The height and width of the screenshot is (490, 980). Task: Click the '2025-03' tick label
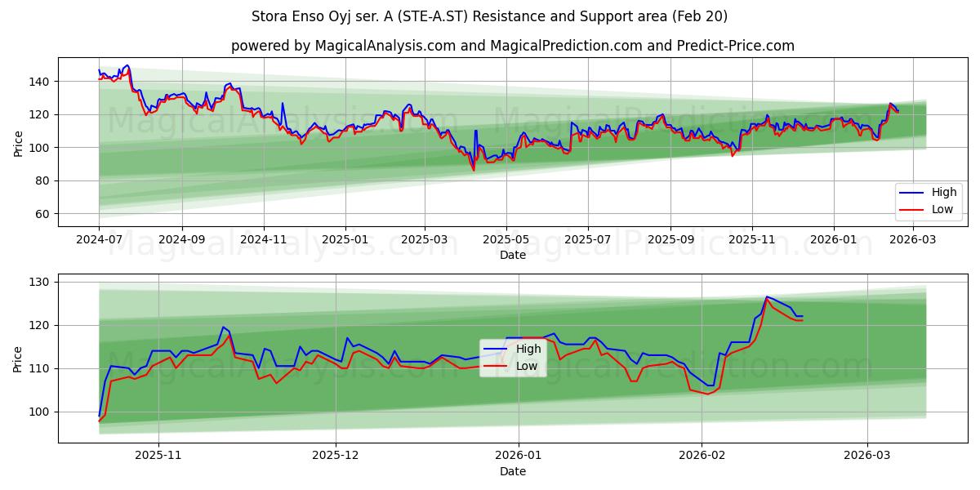[425, 240]
